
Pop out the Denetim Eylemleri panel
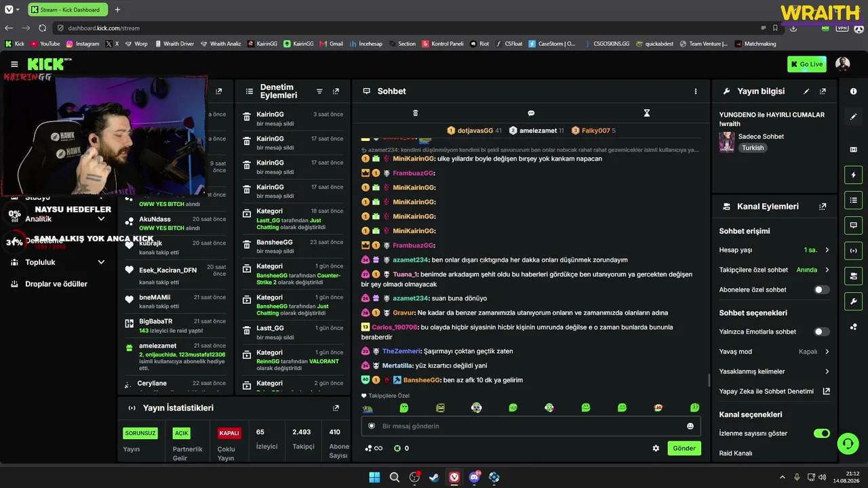coord(336,91)
